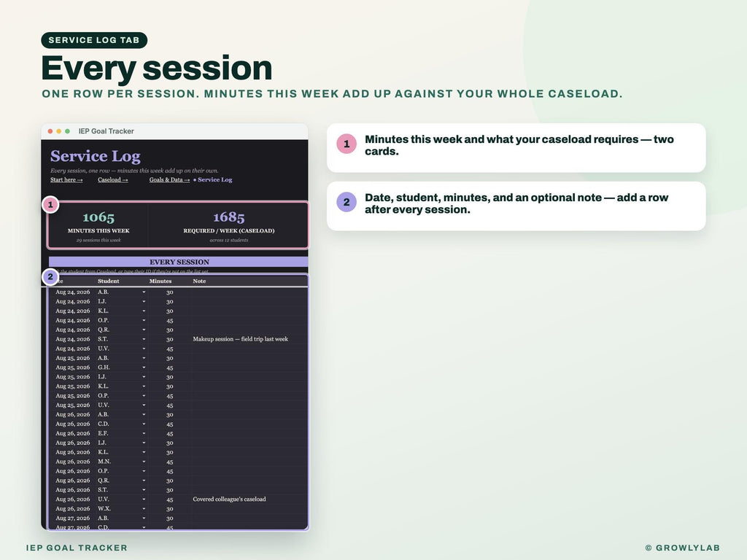Select the student cell Q.R. on Aug 26
747x560 pixels.
click(104, 481)
